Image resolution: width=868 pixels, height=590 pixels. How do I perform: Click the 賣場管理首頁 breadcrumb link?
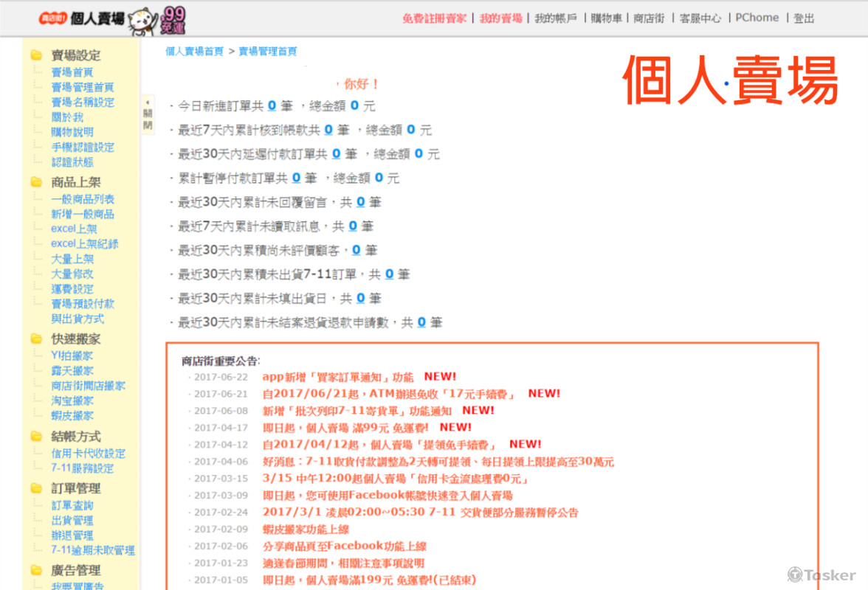tap(267, 52)
